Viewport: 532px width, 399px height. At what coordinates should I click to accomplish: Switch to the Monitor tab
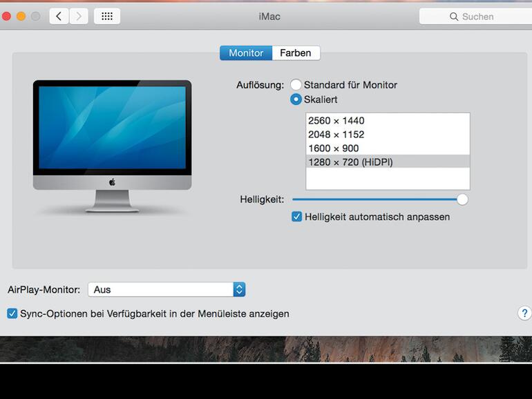click(x=246, y=53)
